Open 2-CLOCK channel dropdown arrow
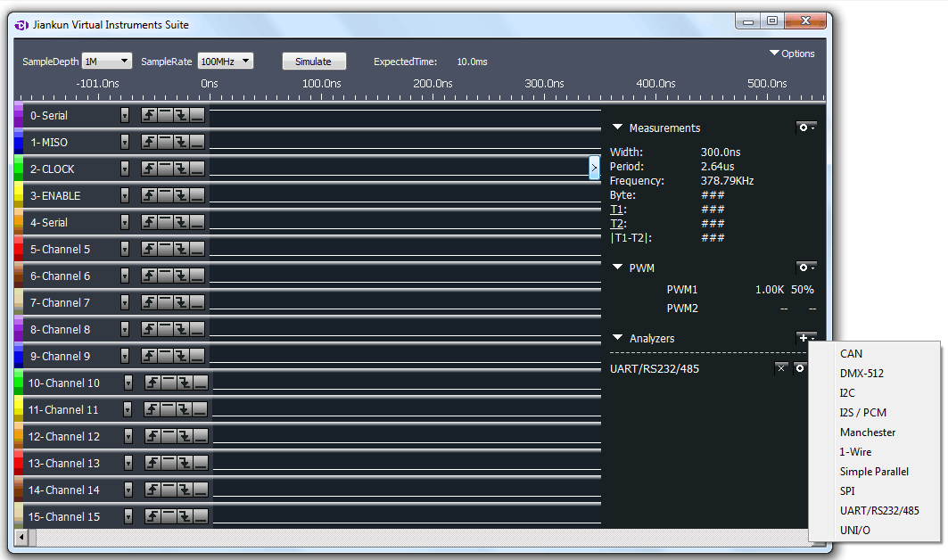Viewport: 948px width, 560px height. pyautogui.click(x=125, y=169)
